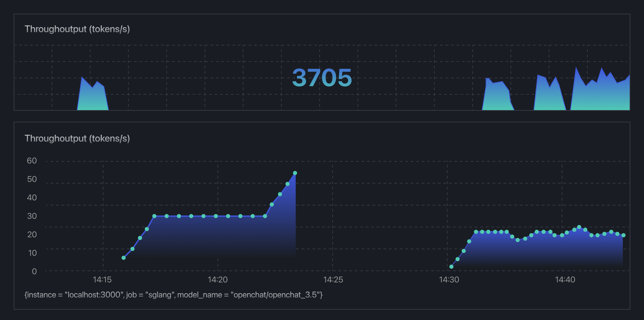
Task: Toggle the localhost:3000 sglang legend series
Action: (x=173, y=295)
